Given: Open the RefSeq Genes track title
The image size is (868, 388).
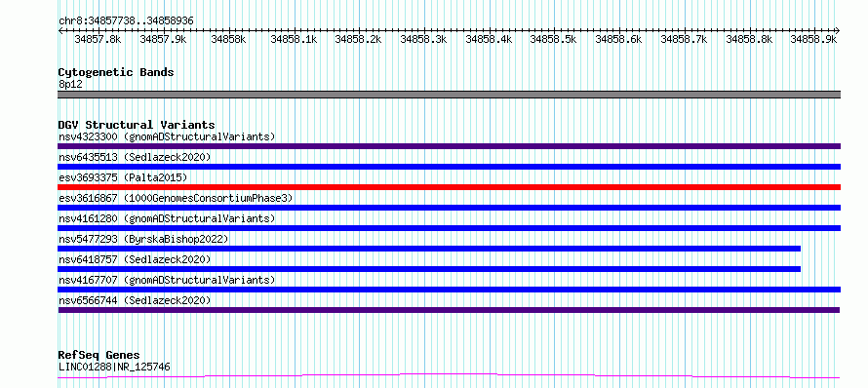Looking at the screenshot, I should click(99, 356).
